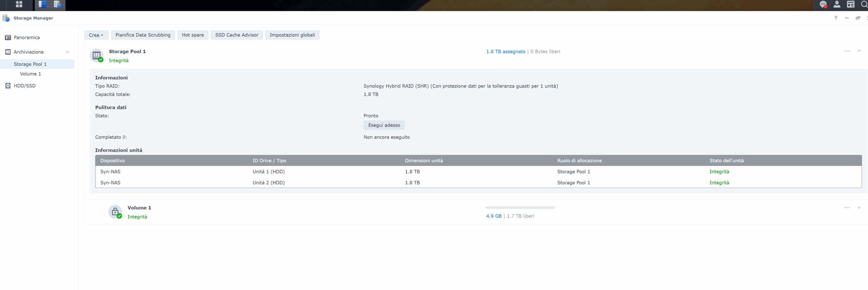Screen dimensions: 868x290
Task: Click the Volume 1 usage bar
Action: tap(520, 207)
